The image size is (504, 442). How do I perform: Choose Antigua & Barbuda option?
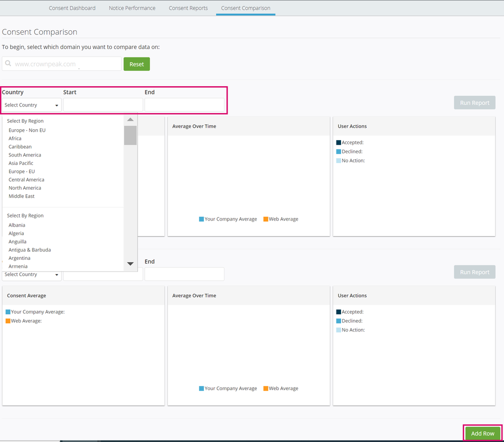30,250
